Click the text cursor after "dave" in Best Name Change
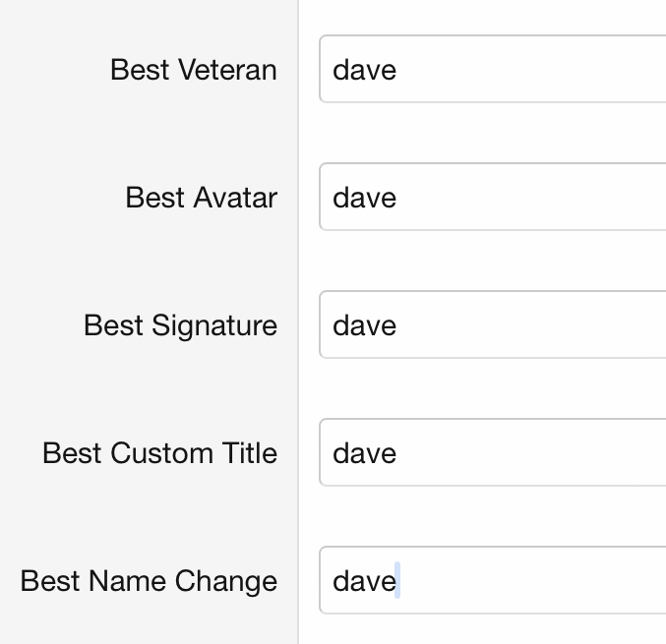666x644 pixels. (x=397, y=581)
